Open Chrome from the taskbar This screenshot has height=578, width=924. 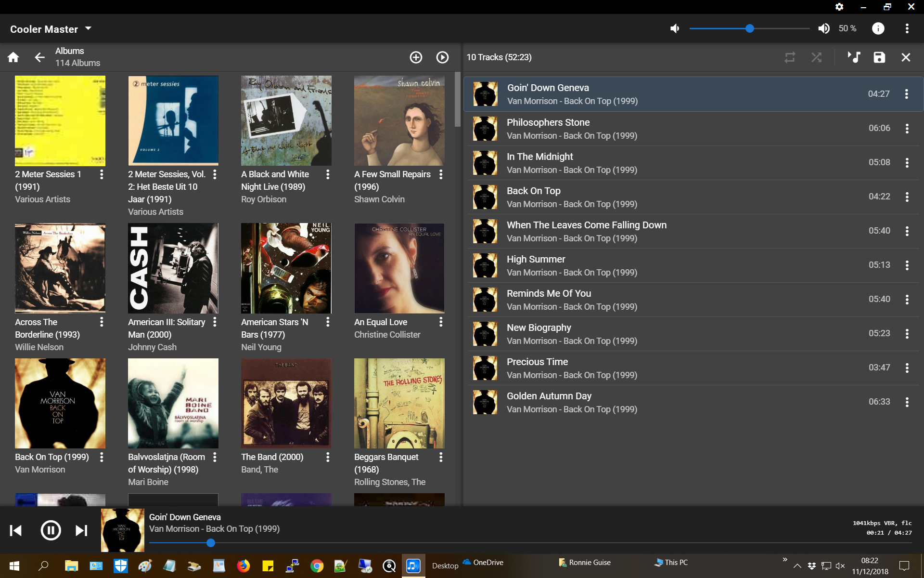coord(317,566)
